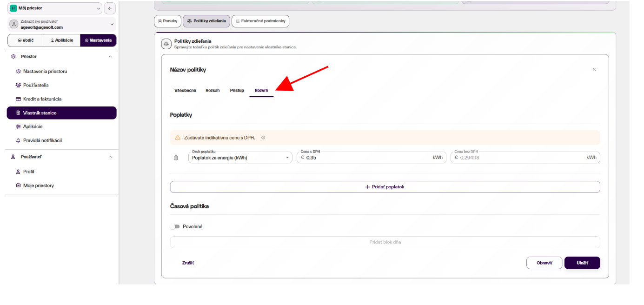Image resolution: width=644 pixels, height=305 pixels.
Task: Click the back arrow next to Môj priestor
Action: point(110,8)
